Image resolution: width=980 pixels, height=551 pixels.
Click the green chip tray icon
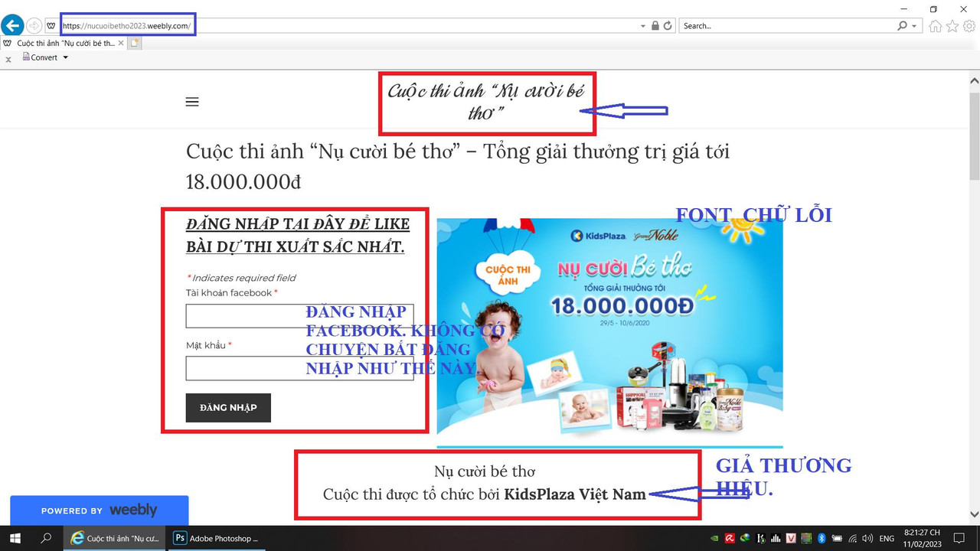pyautogui.click(x=806, y=539)
